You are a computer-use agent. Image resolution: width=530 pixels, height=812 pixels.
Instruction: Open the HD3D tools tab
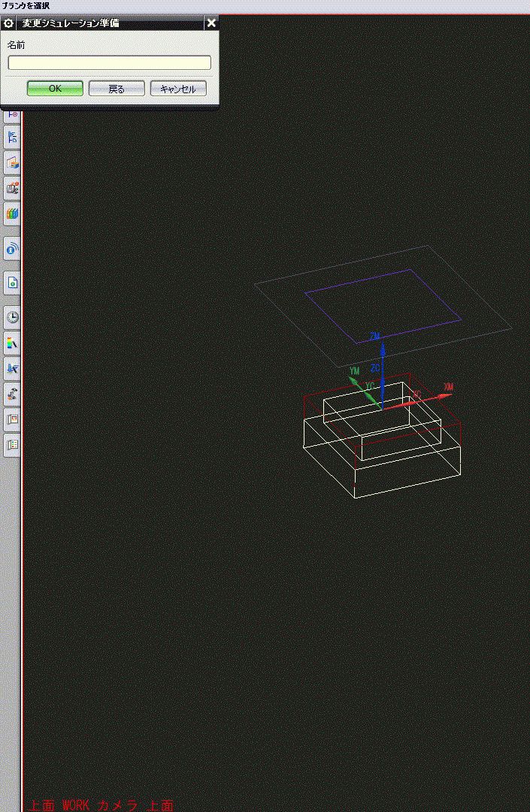pyautogui.click(x=12, y=189)
